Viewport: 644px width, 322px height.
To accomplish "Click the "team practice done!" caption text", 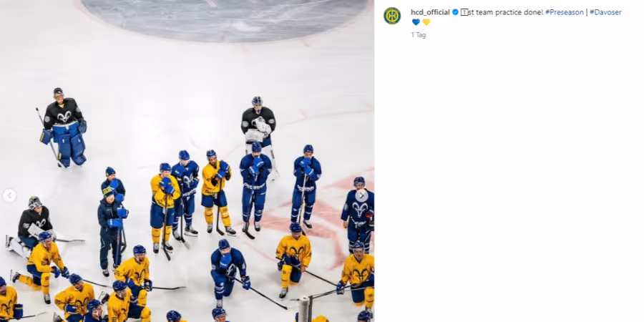I will pos(507,12).
